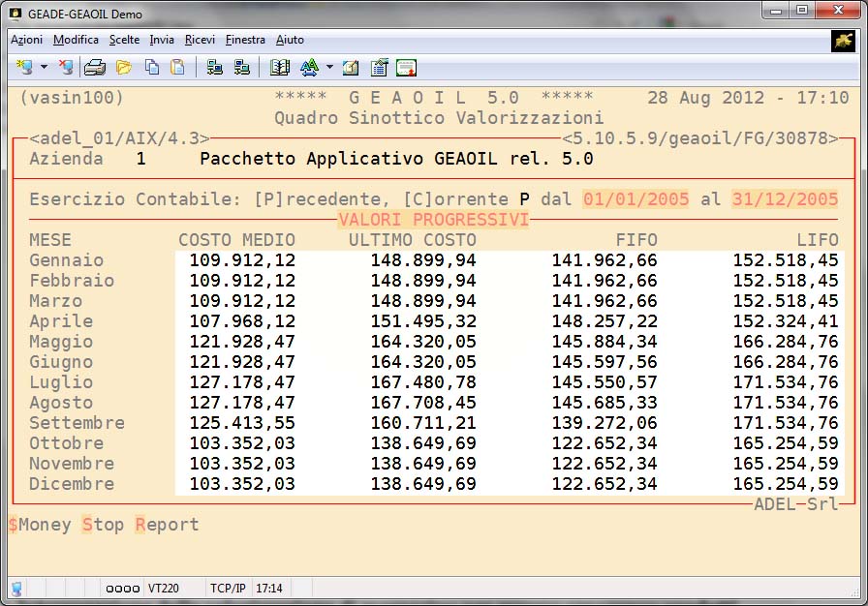The width and height of the screenshot is (868, 606).
Task: Click the new connection icon in toolbar
Action: pos(24,68)
